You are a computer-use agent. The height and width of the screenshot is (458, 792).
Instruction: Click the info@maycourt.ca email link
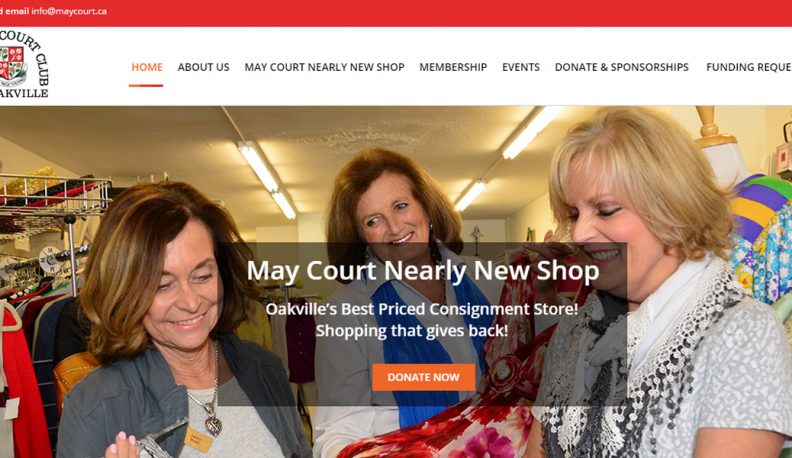point(69,11)
